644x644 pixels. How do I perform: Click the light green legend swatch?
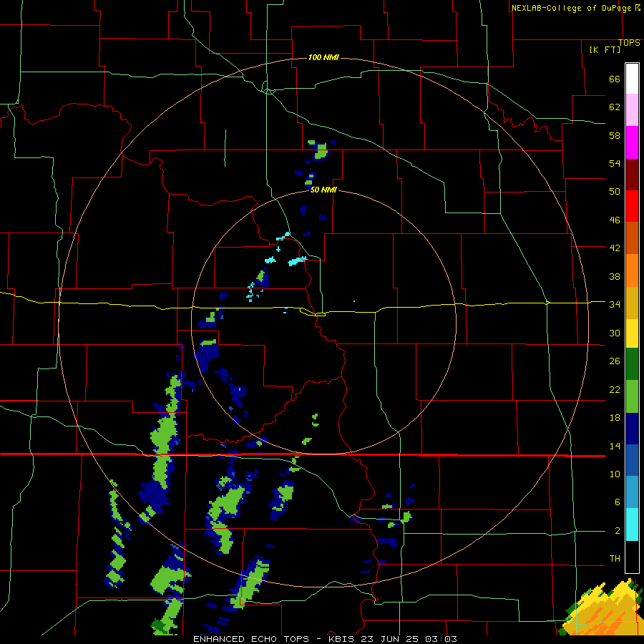pyautogui.click(x=632, y=396)
